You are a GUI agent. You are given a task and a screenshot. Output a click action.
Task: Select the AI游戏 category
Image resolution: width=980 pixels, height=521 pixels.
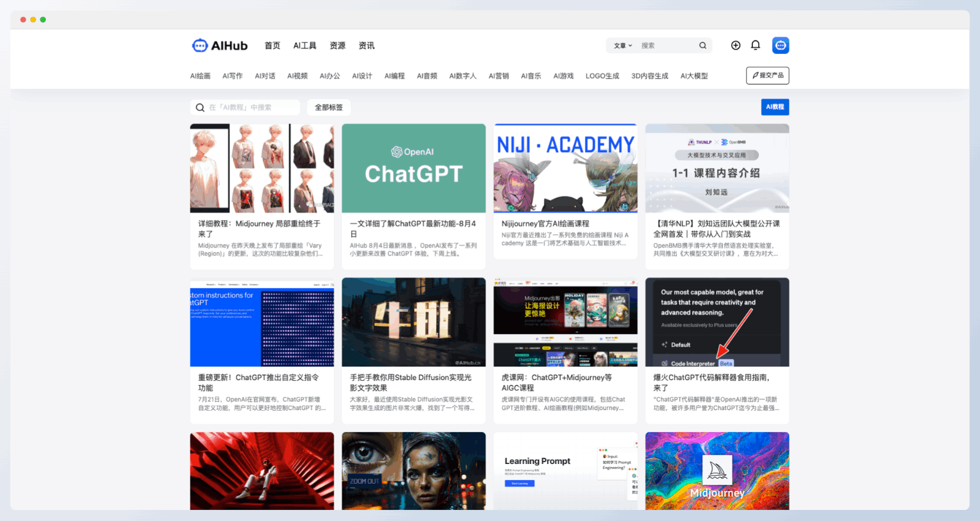click(x=563, y=76)
